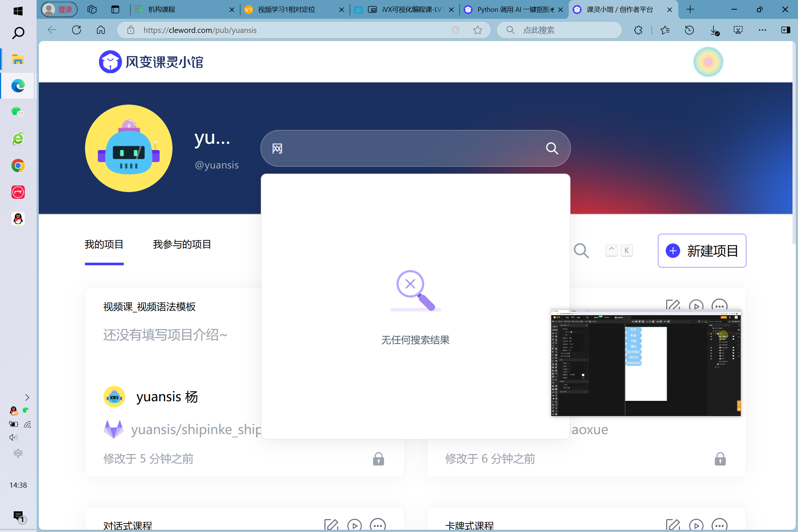Open downloads panel
Image resolution: width=798 pixels, height=532 pixels.
pos(715,30)
